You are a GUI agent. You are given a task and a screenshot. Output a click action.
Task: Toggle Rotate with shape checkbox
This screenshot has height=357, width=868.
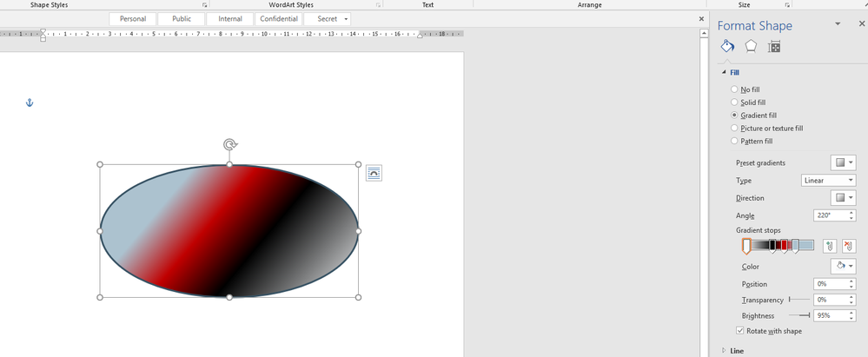click(x=740, y=330)
